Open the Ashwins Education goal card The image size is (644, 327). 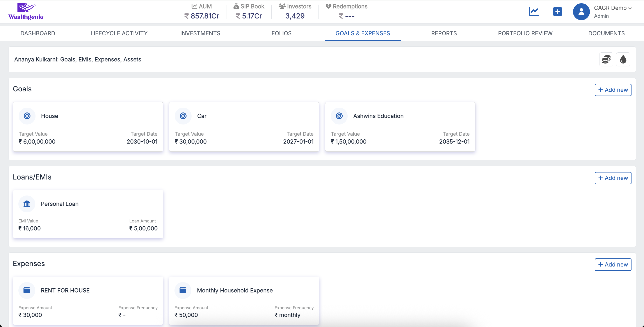coord(400,126)
